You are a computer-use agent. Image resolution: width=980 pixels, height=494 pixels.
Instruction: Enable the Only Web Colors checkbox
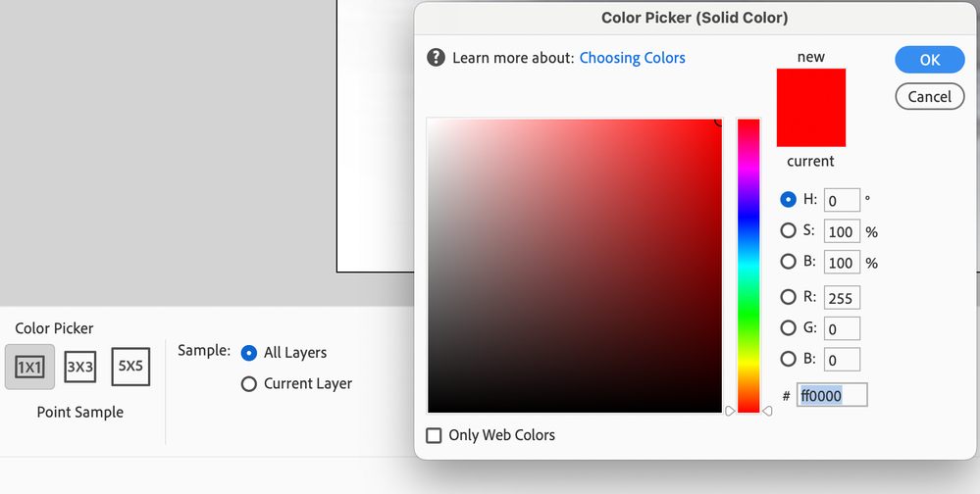tap(435, 435)
